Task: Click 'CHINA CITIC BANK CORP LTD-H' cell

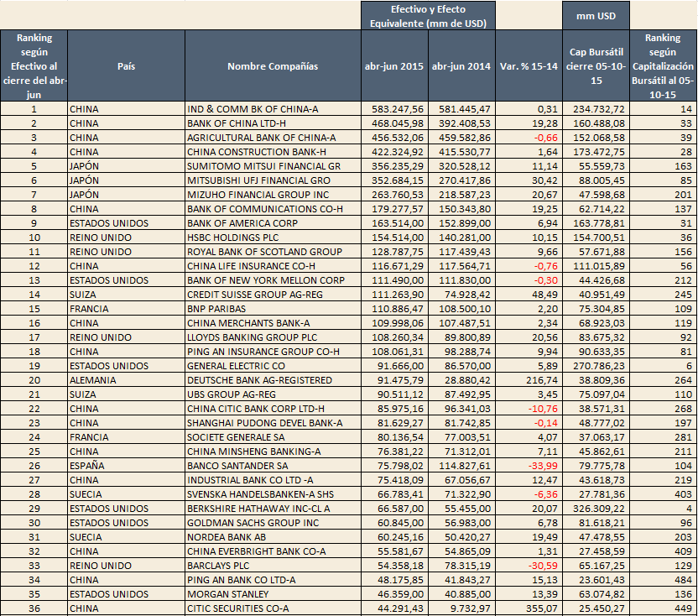Action: 273,409
